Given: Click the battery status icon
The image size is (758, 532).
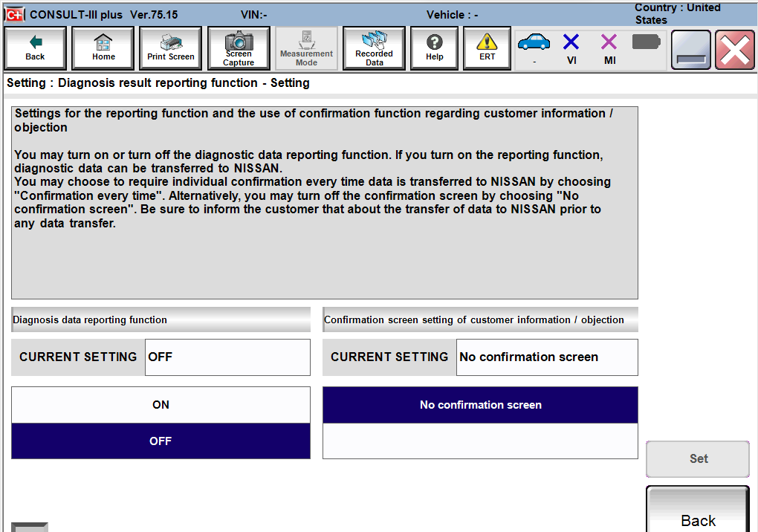Looking at the screenshot, I should click(x=645, y=45).
